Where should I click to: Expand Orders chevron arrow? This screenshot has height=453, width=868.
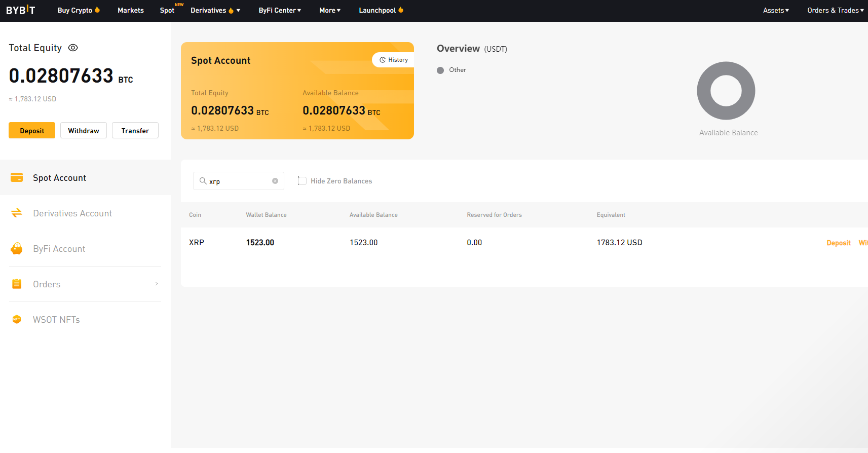pyautogui.click(x=157, y=284)
